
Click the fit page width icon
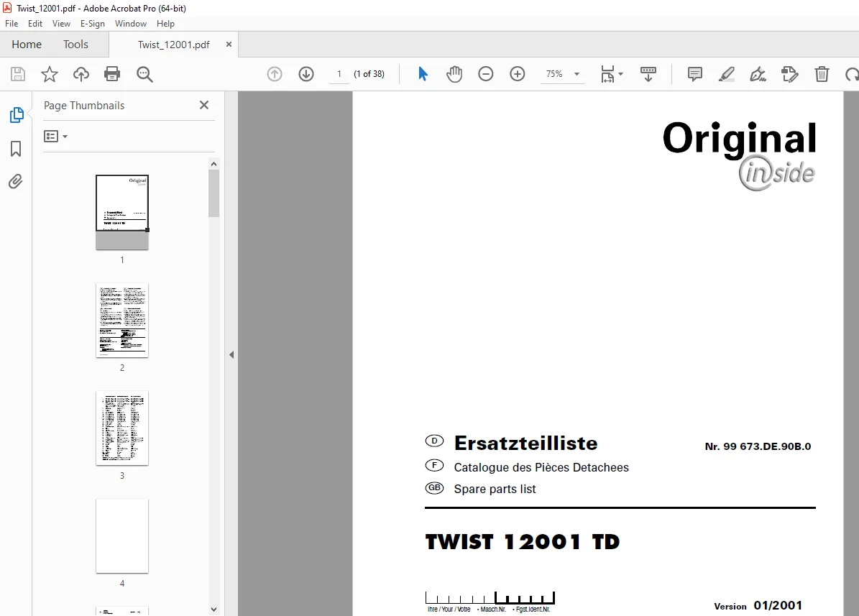607,74
